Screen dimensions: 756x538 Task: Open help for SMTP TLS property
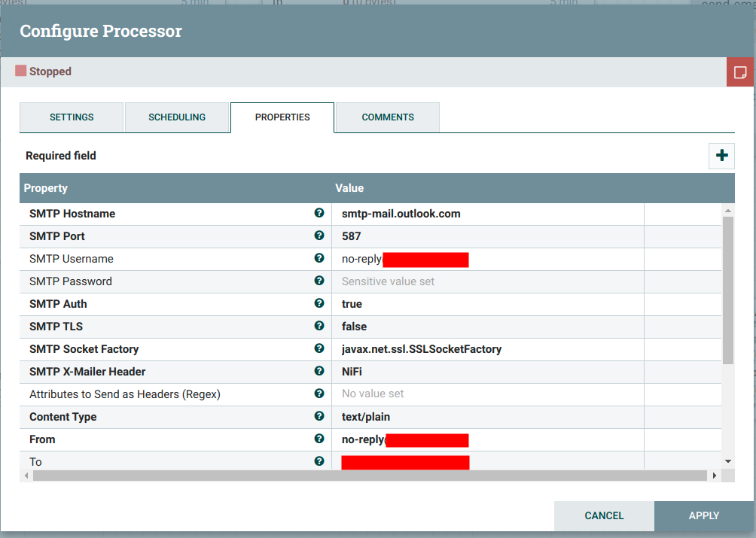tap(319, 326)
